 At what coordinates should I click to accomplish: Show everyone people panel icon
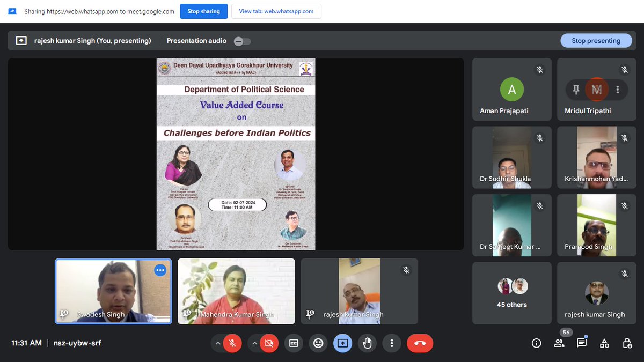tap(559, 343)
